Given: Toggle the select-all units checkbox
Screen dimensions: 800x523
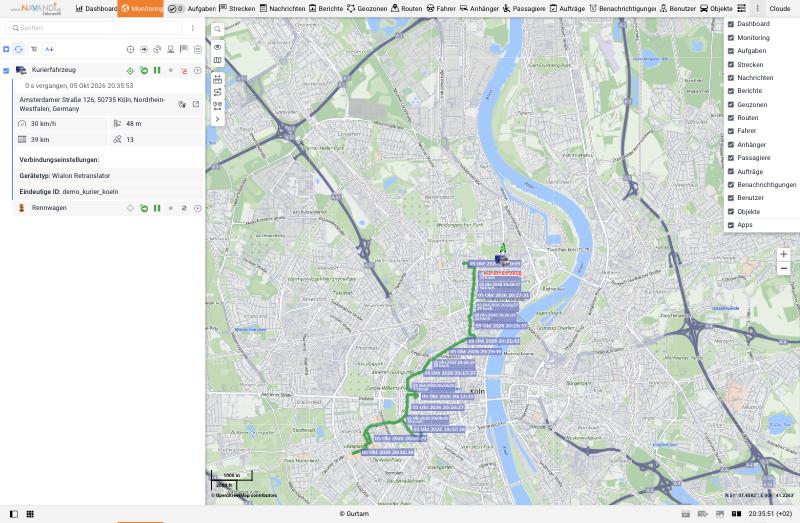Looking at the screenshot, I should [6, 49].
